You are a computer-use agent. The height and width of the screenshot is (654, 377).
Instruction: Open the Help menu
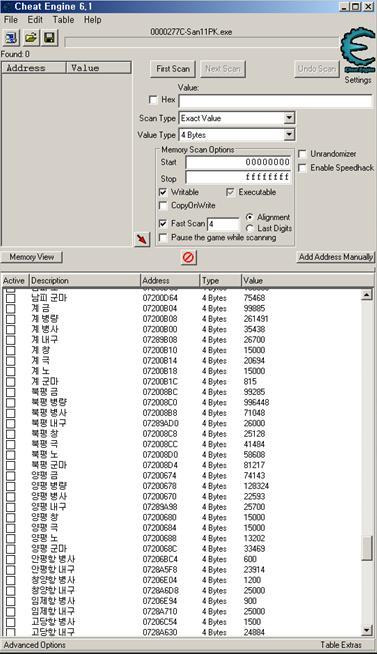point(93,20)
